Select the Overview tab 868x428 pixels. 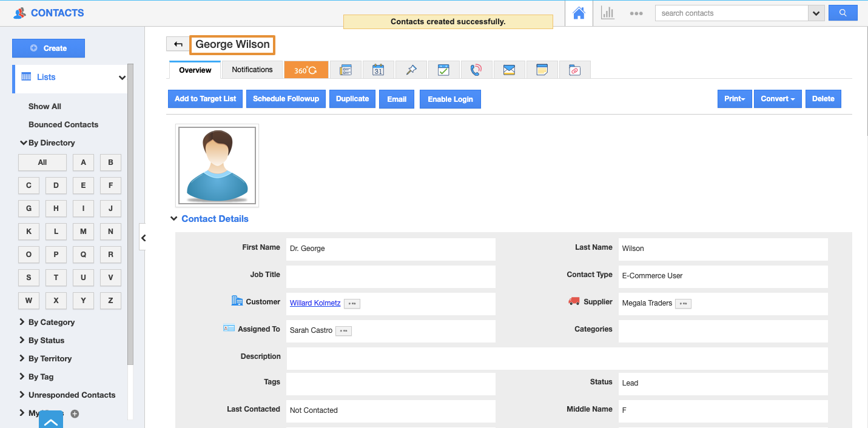195,70
